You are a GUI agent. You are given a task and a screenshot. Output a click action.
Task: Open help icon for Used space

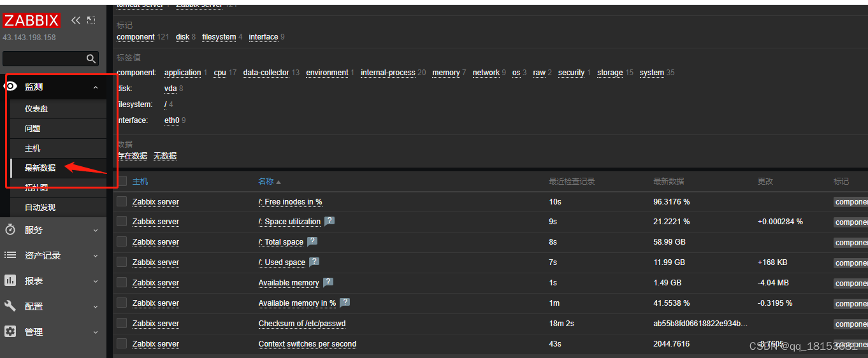(314, 262)
